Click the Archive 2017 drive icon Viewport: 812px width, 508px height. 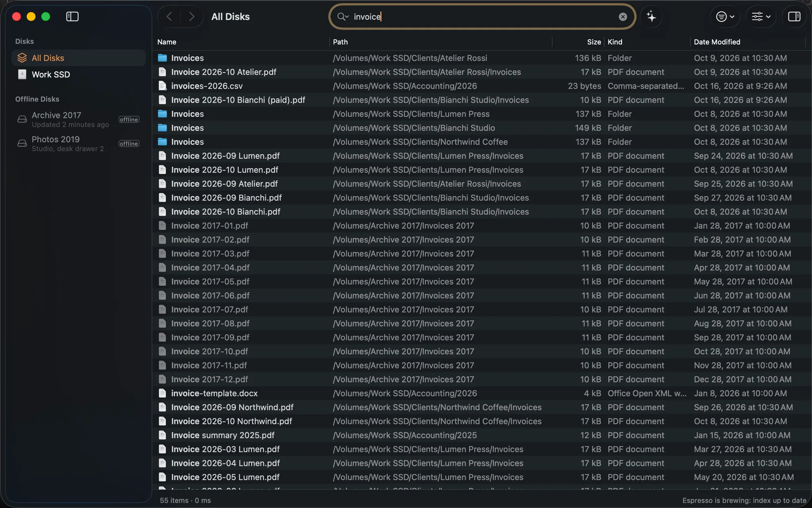(x=22, y=119)
